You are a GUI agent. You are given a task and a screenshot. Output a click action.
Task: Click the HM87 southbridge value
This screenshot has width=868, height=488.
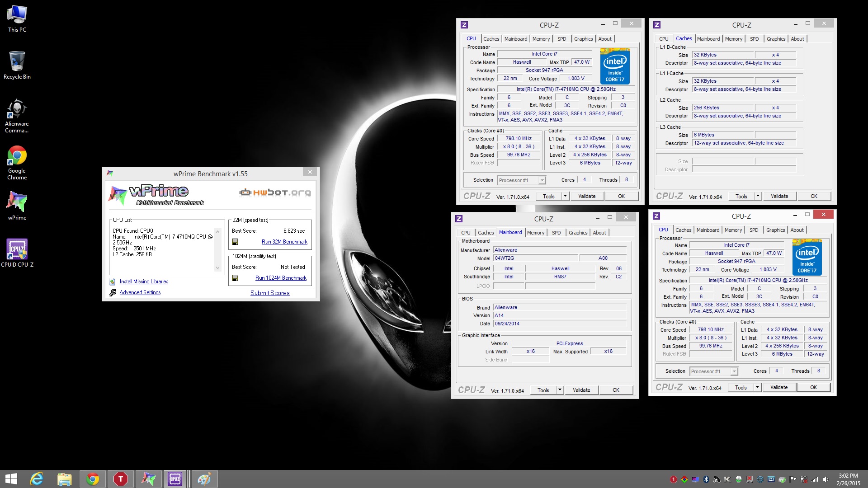(560, 277)
